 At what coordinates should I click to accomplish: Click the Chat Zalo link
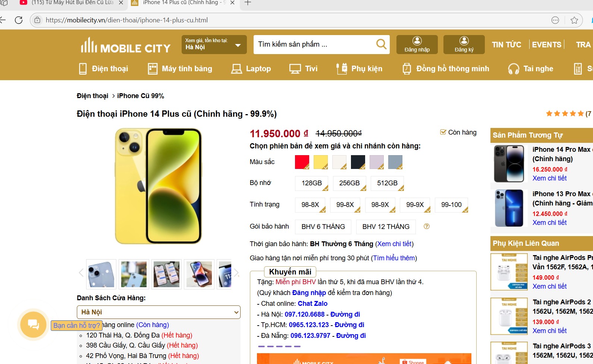click(x=313, y=304)
